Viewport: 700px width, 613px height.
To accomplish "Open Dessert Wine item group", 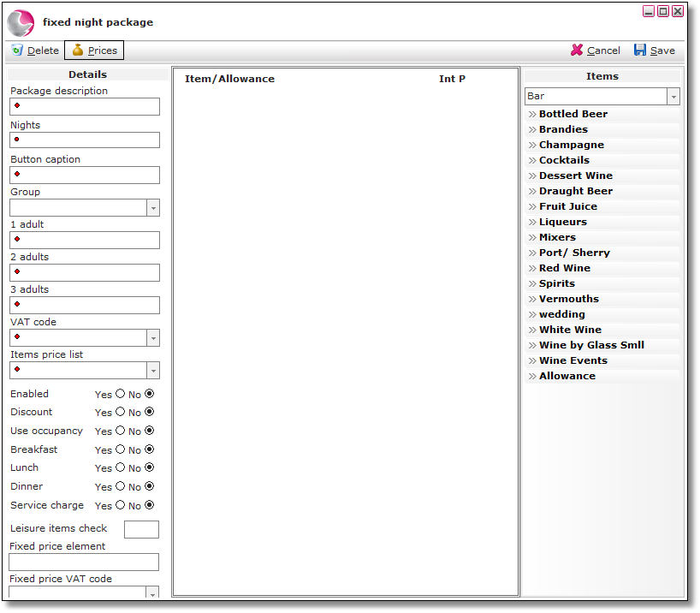I will pos(602,176).
